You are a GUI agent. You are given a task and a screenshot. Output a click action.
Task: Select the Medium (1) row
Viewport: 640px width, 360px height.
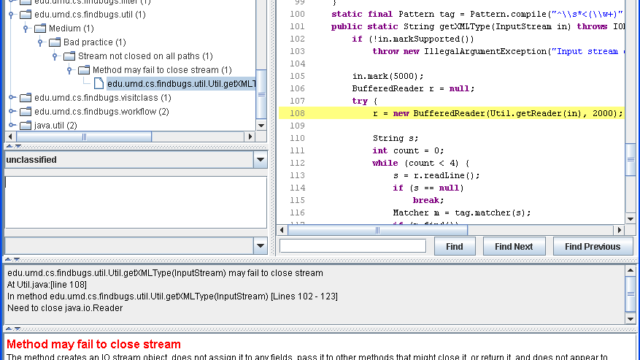(x=71, y=29)
